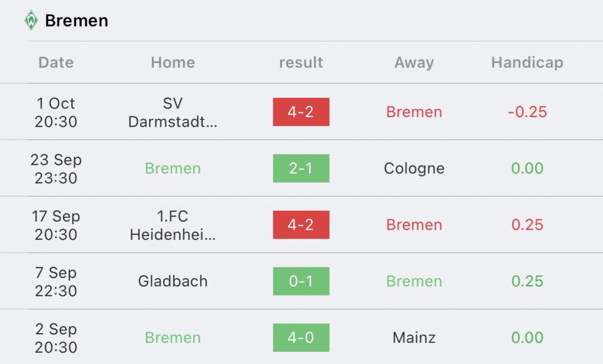This screenshot has height=364, width=603.
Task: Open the green 2-1 Cologne result badge
Action: [301, 168]
